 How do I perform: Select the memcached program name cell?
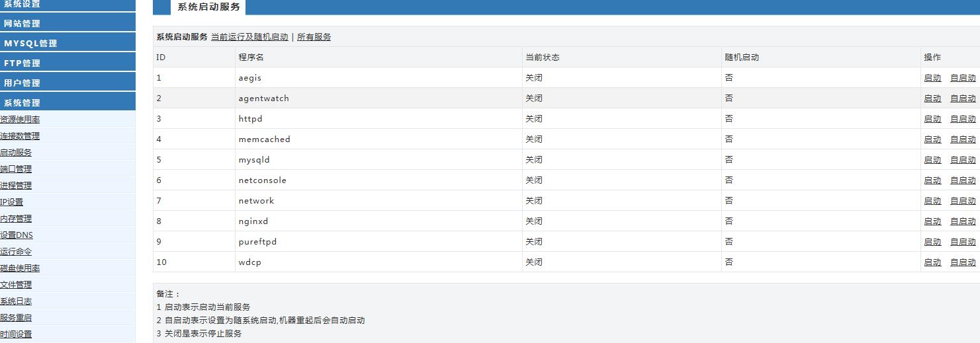[379, 139]
